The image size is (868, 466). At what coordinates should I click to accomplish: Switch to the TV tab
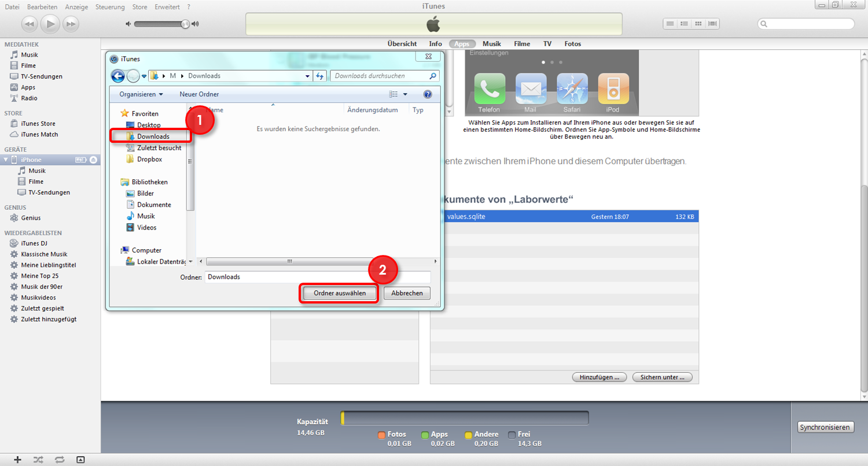pos(547,44)
